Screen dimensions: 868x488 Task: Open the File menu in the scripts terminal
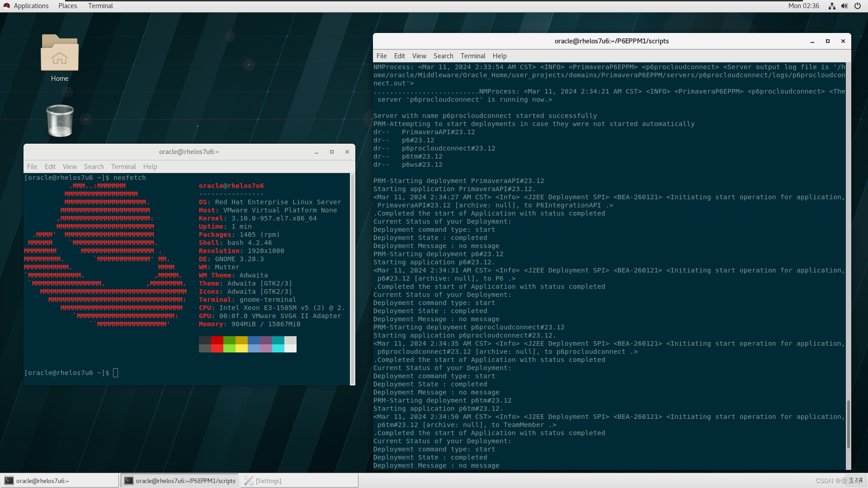(x=381, y=56)
